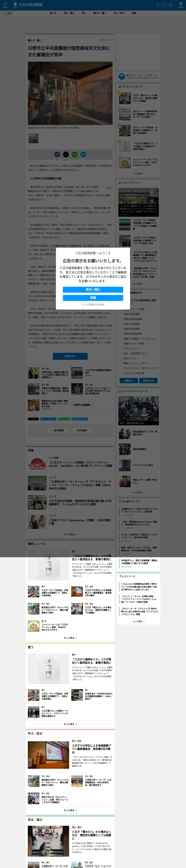Viewport: 186px width, 868px height.
Task: Click the crown icon beside アクセスランキング
Action: 120,87
